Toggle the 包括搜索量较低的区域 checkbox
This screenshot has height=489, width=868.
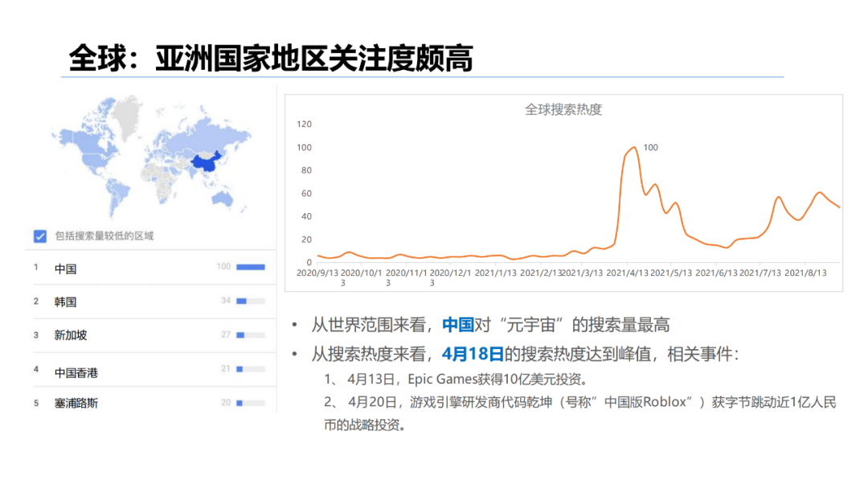40,236
